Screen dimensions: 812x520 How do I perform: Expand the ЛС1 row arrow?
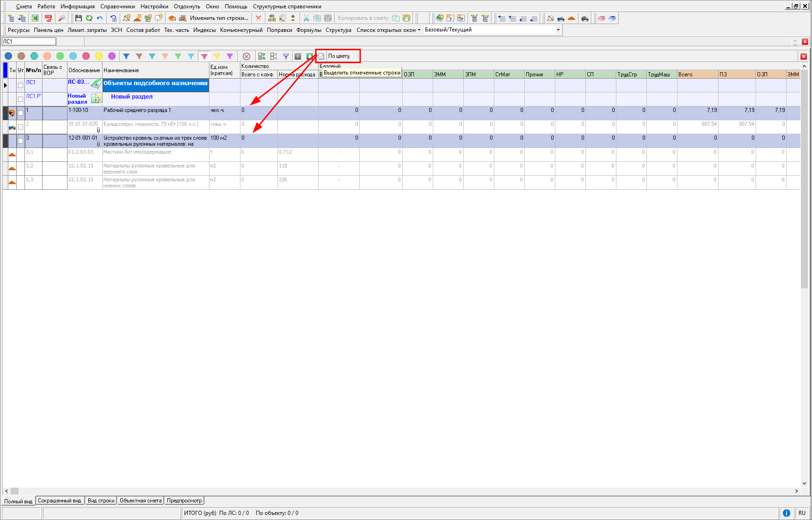pos(6,85)
